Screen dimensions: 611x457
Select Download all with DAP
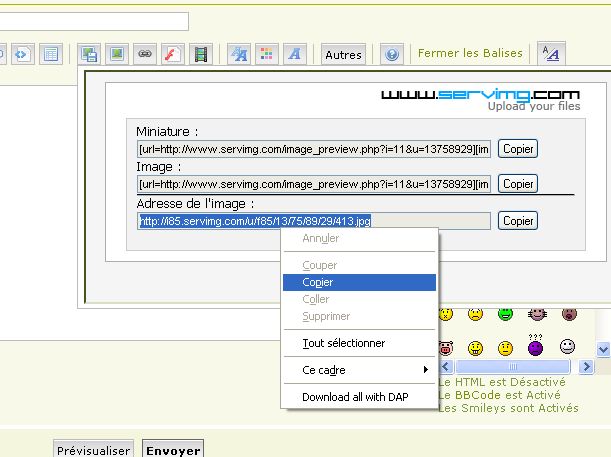tap(359, 397)
